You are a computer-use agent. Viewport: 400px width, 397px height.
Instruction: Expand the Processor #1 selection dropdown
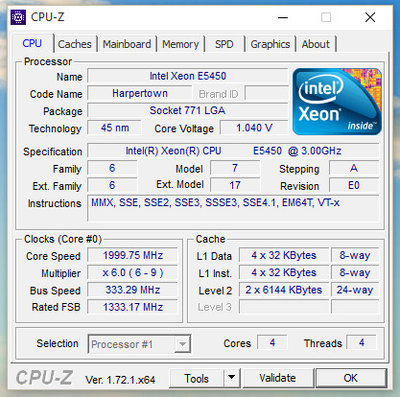coord(182,344)
